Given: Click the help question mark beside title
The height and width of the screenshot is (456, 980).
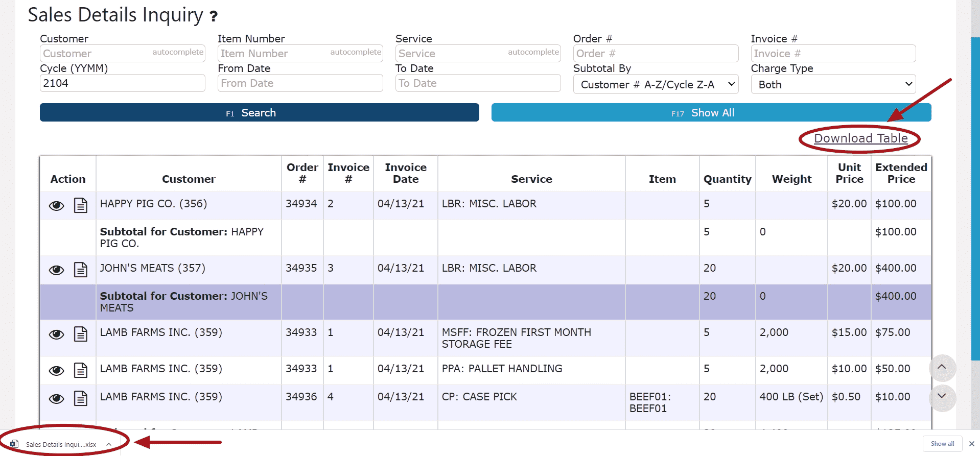Looking at the screenshot, I should click(214, 16).
